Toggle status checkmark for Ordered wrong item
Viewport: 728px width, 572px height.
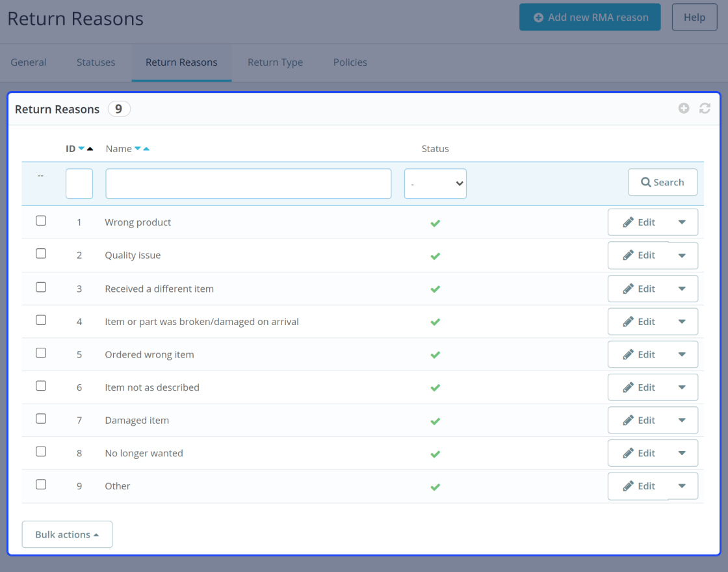435,355
